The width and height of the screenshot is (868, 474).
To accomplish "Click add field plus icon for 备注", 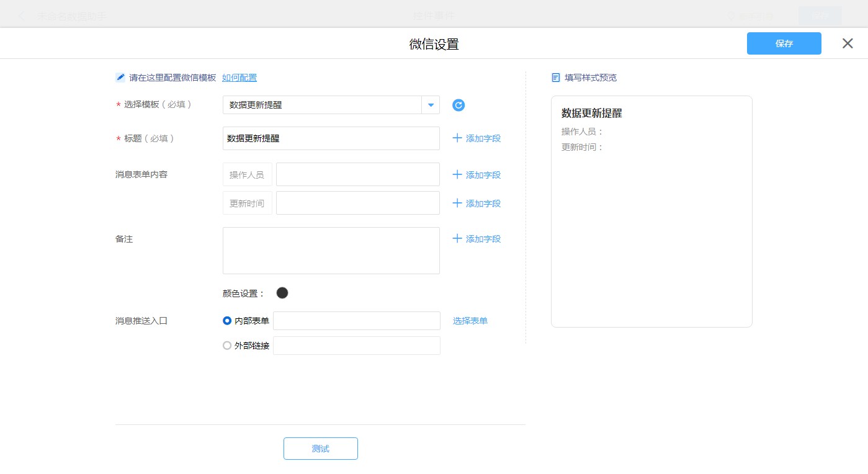I will [457, 238].
